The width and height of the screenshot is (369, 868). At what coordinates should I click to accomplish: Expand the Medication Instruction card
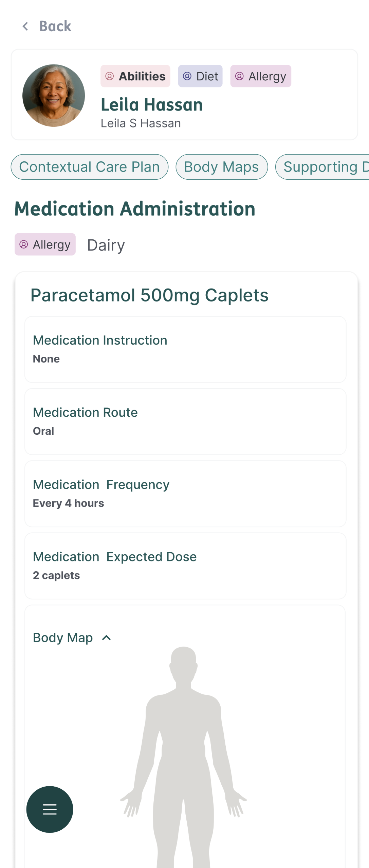pos(185,349)
